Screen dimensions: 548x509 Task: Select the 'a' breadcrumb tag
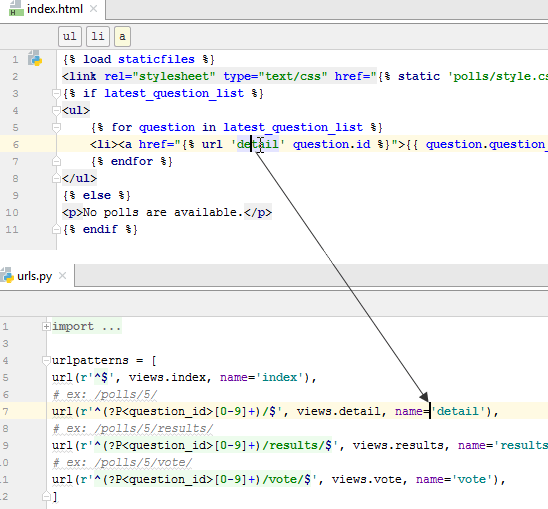coord(122,36)
